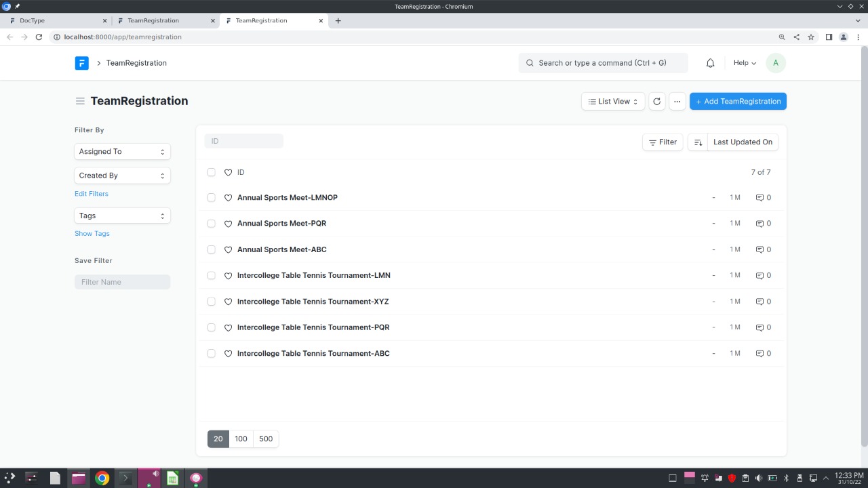Open comments icon for Annual Sports Meet-PQR
The width and height of the screenshot is (868, 488).
click(x=759, y=224)
